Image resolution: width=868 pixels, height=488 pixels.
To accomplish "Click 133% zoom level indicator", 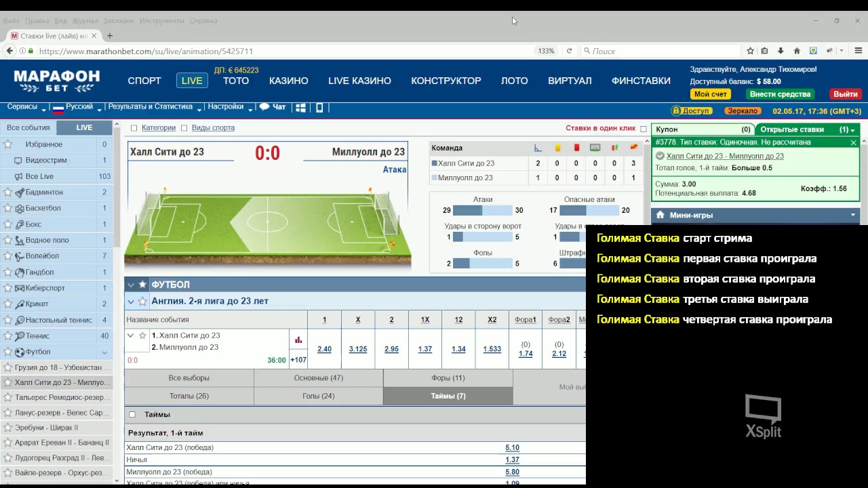I will (x=546, y=51).
